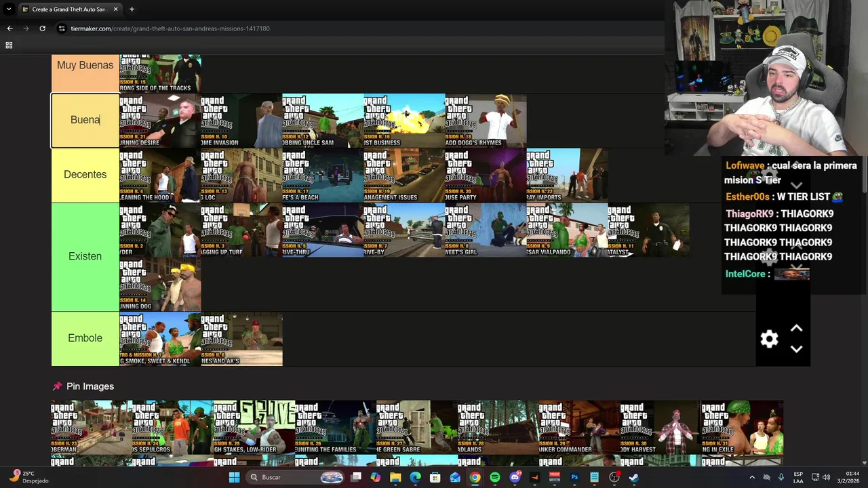Show hidden system tray icons
The height and width of the screenshot is (488, 868).
[751, 477]
